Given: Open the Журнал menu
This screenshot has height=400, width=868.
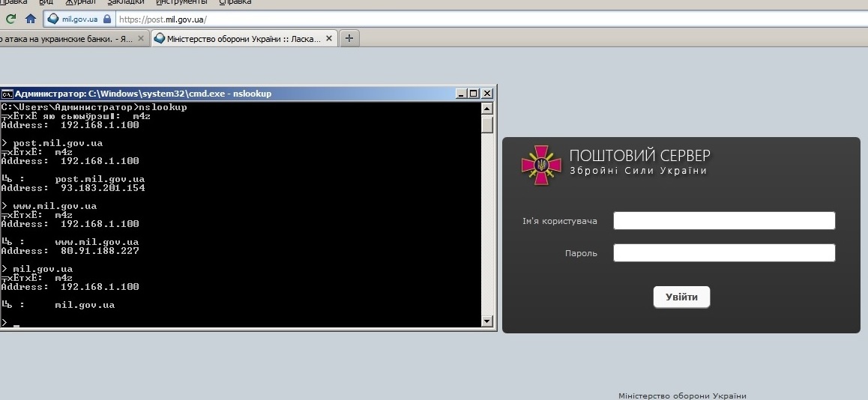Looking at the screenshot, I should coord(79,2).
